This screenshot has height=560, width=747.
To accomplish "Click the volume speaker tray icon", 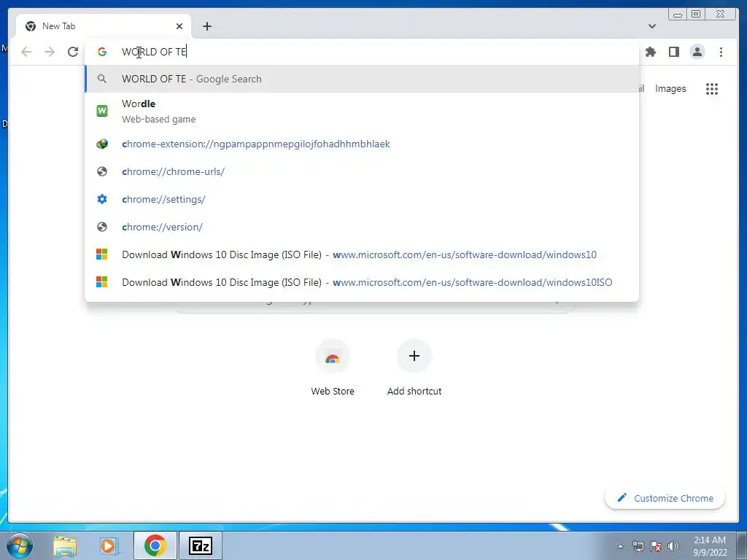I will (673, 546).
